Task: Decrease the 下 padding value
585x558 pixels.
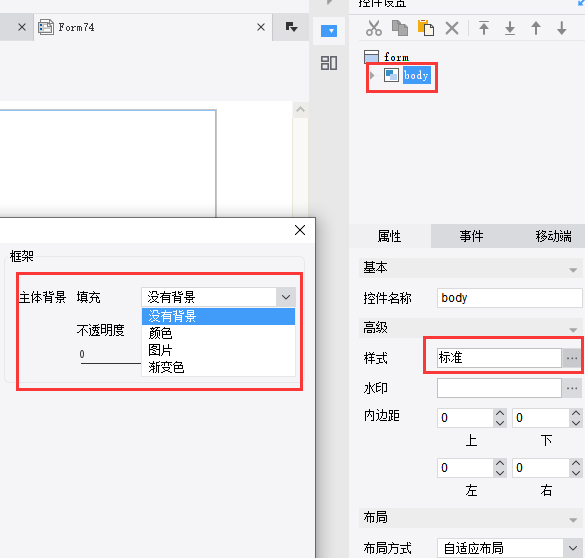Action: (576, 423)
